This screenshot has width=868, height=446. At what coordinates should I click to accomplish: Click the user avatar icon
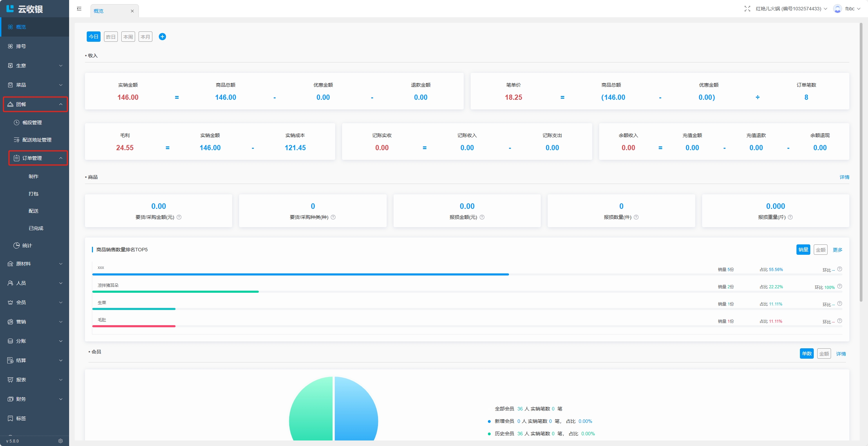[837, 9]
